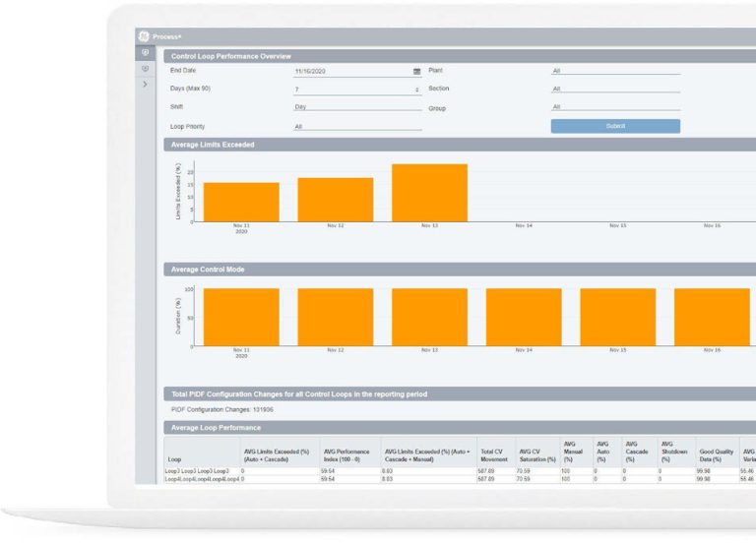Sort table by Loop column header
Image resolution: width=756 pixels, height=544 pixels.
(x=175, y=458)
